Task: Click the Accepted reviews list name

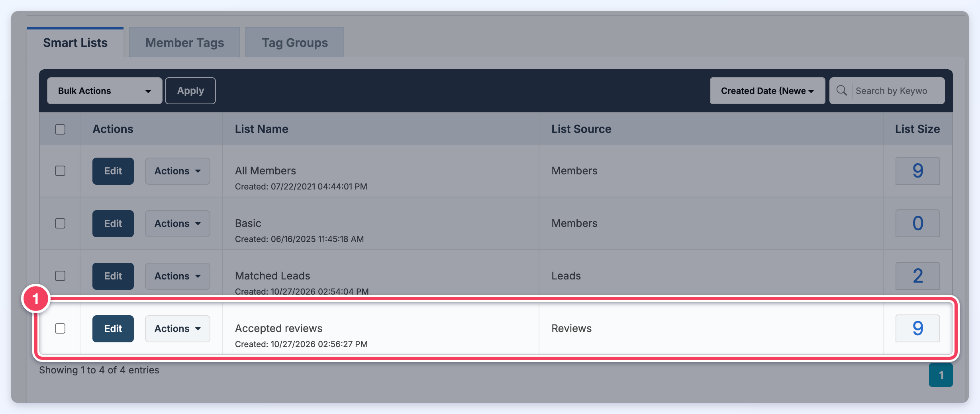Action: [x=278, y=328]
